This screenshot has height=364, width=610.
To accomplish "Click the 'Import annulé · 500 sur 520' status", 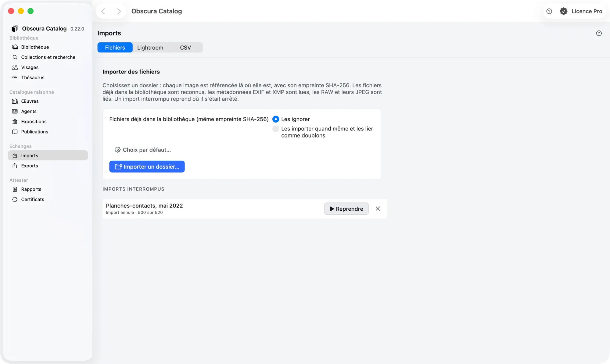I will pos(134,212).
